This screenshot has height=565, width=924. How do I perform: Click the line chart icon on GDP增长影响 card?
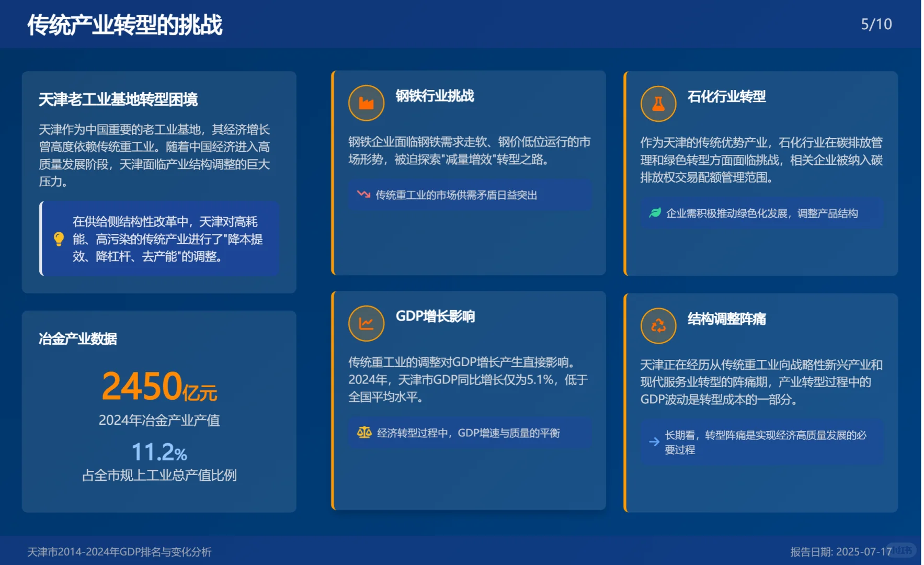pyautogui.click(x=366, y=323)
